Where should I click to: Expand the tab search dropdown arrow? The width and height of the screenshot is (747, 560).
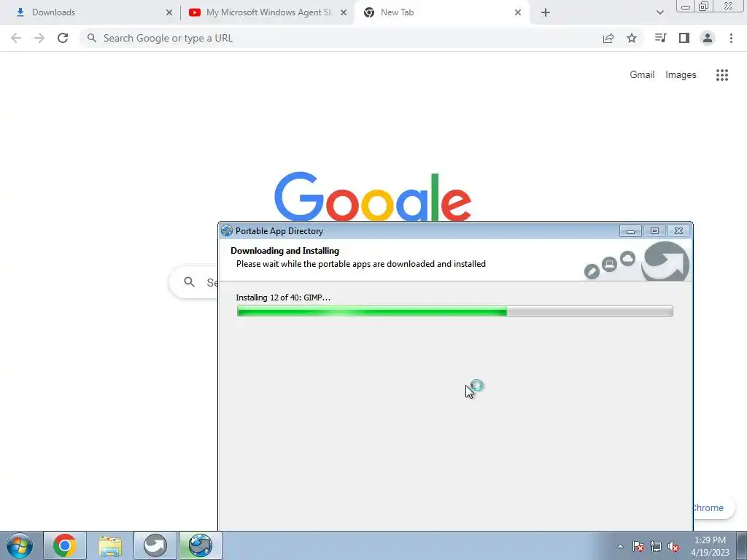click(659, 13)
